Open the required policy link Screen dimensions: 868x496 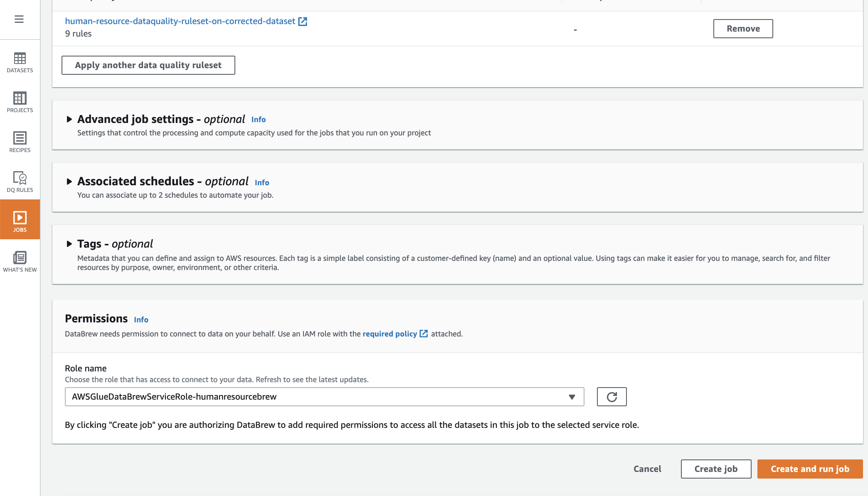click(x=390, y=334)
